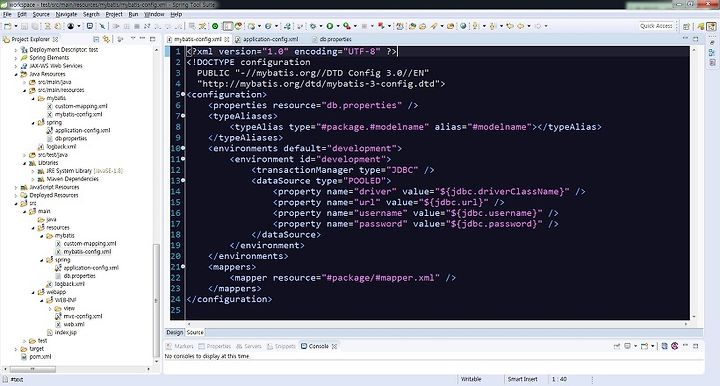This screenshot has width=720, height=386.
Task: Toggle fold marker on line 13 dataSource
Action: point(183,180)
